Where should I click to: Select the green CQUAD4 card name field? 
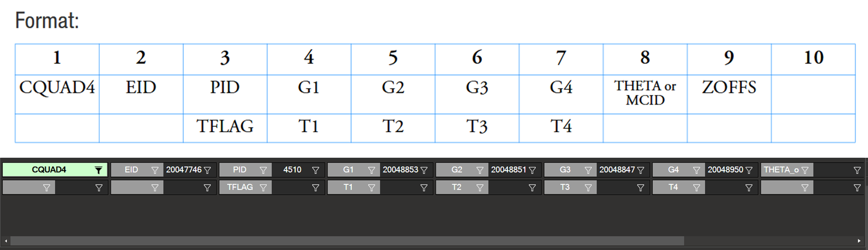click(49, 170)
